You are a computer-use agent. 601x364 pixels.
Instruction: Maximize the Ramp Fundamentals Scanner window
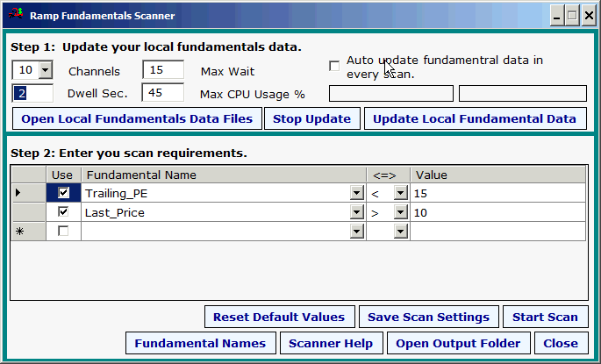pos(572,15)
